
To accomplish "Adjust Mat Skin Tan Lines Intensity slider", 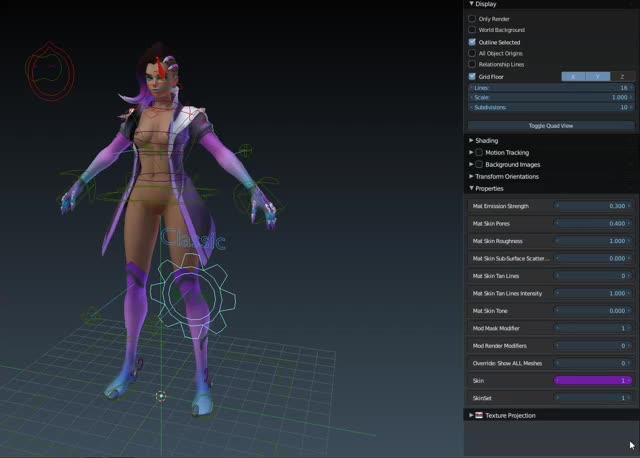I will (593, 293).
